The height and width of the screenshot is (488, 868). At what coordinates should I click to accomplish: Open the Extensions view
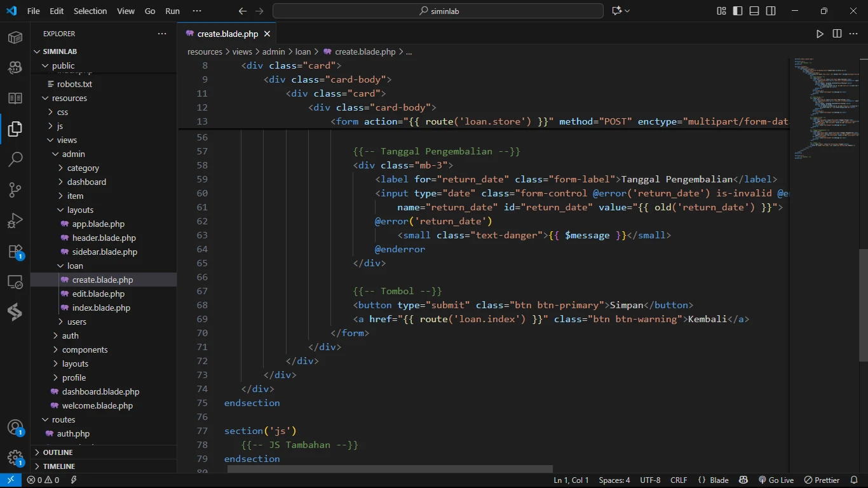[15, 252]
